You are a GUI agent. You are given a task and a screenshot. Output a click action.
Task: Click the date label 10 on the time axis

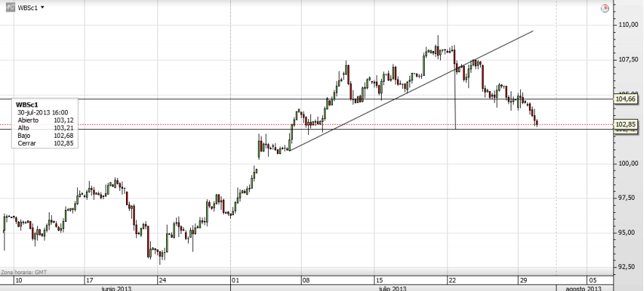(x=18, y=280)
